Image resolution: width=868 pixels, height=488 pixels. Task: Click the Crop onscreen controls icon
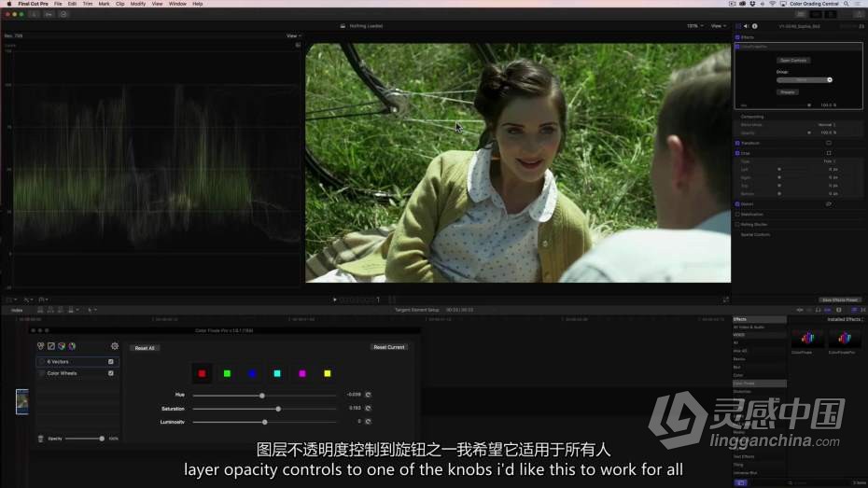(829, 153)
